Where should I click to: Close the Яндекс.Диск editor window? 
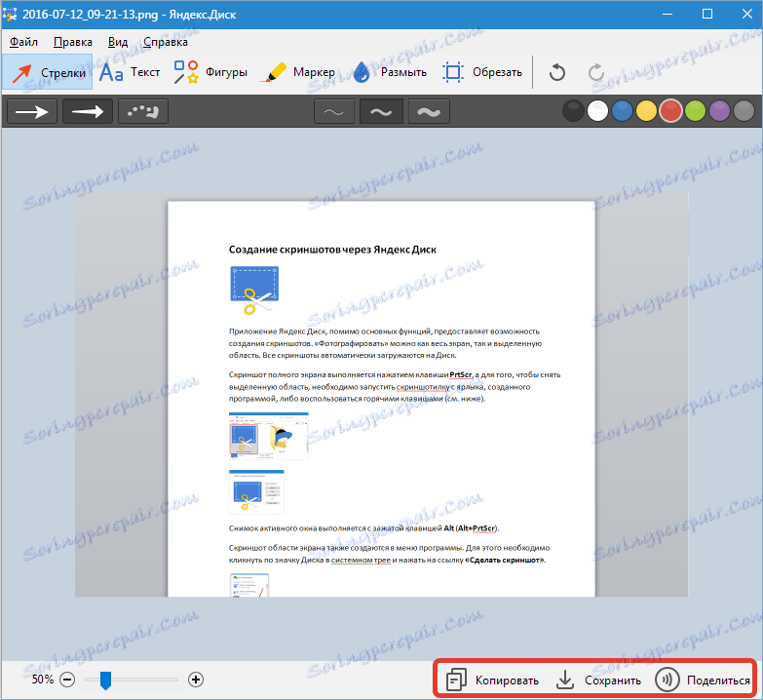[x=747, y=14]
